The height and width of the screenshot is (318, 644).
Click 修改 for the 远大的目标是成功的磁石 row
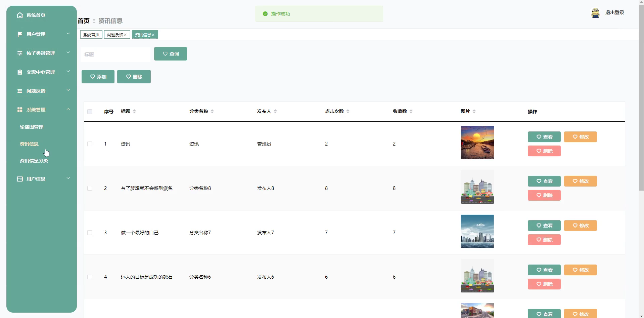coord(581,270)
